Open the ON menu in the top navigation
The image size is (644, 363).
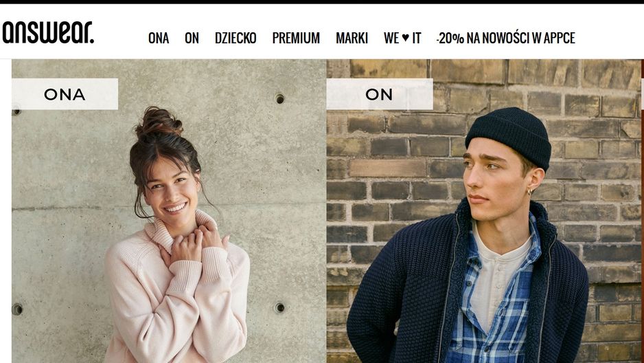click(192, 38)
